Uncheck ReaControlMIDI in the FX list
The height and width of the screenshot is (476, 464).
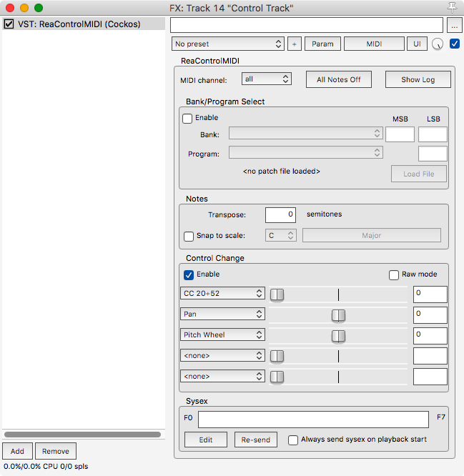9,24
